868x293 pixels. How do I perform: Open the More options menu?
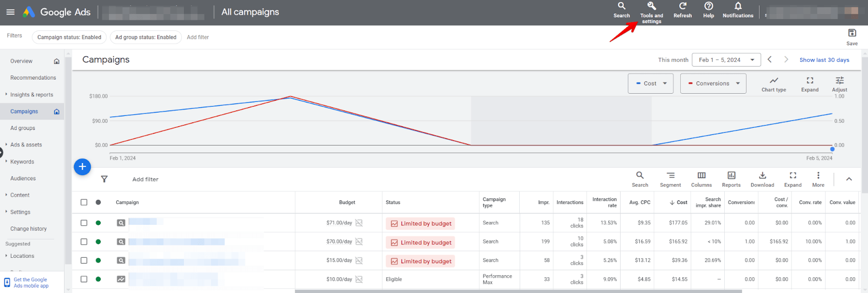click(818, 179)
